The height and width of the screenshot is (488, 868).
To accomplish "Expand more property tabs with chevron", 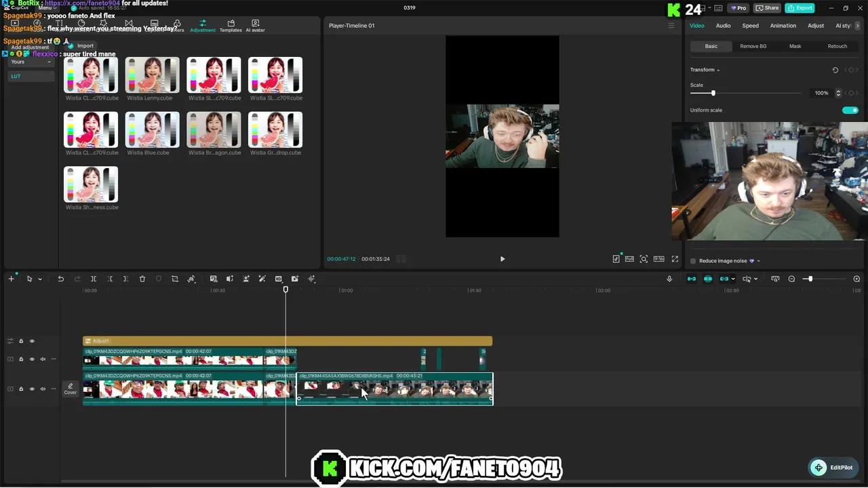I will (x=858, y=26).
